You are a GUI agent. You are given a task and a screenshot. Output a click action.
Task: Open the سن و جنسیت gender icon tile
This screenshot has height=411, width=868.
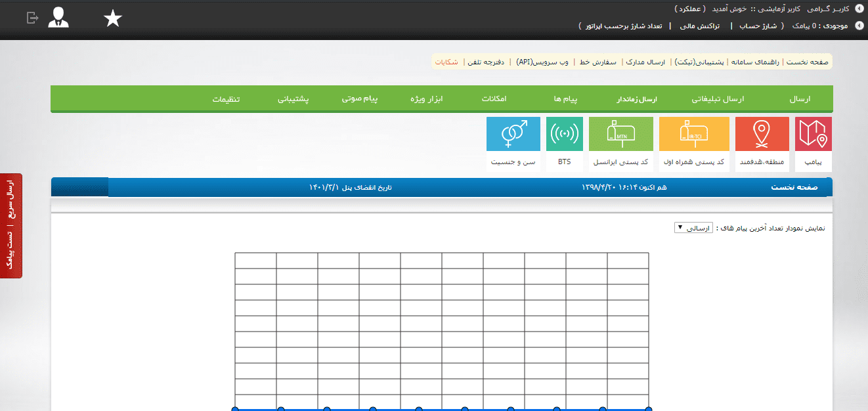point(513,144)
